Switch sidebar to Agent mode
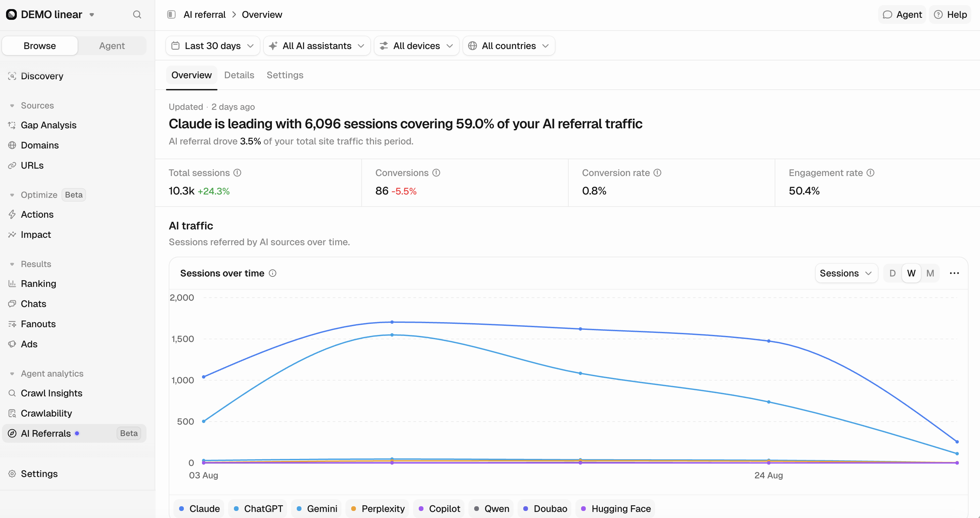The width and height of the screenshot is (980, 518). 112,46
